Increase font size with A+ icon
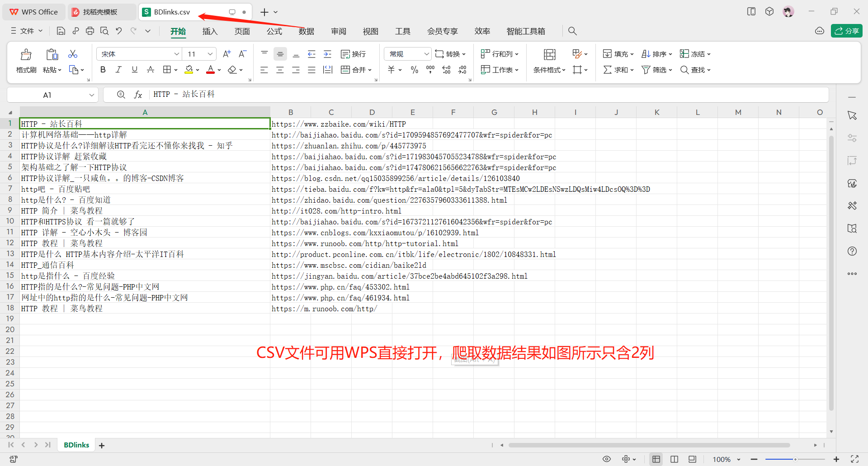The image size is (868, 466). coord(227,54)
